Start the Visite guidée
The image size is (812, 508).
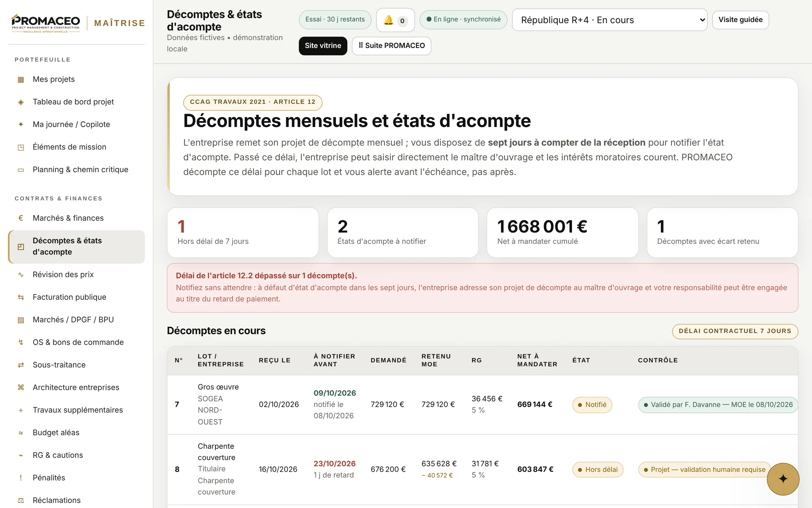click(740, 20)
